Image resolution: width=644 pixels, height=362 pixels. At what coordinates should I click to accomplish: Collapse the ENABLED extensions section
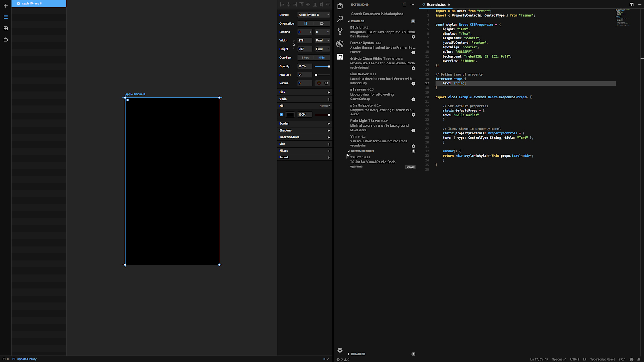click(x=357, y=21)
